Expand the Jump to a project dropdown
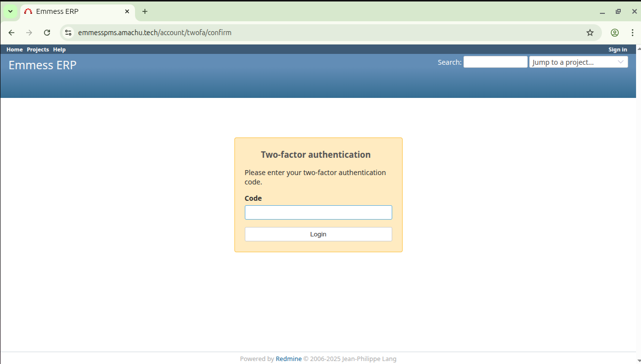Screen dimensions: 641x364 pos(578,62)
